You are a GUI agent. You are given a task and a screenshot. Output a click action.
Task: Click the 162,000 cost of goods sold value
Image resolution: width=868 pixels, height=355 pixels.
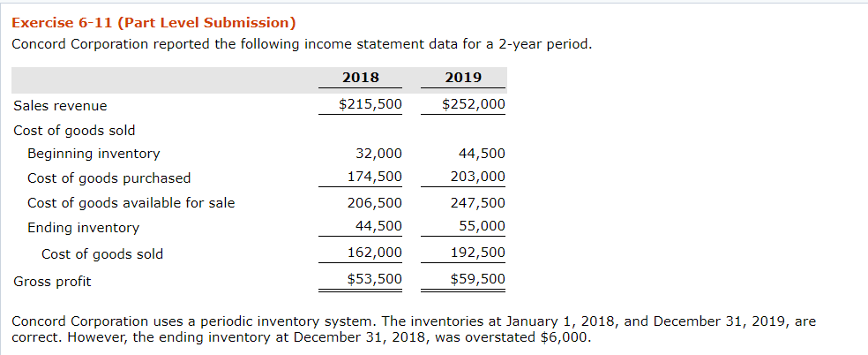click(375, 253)
